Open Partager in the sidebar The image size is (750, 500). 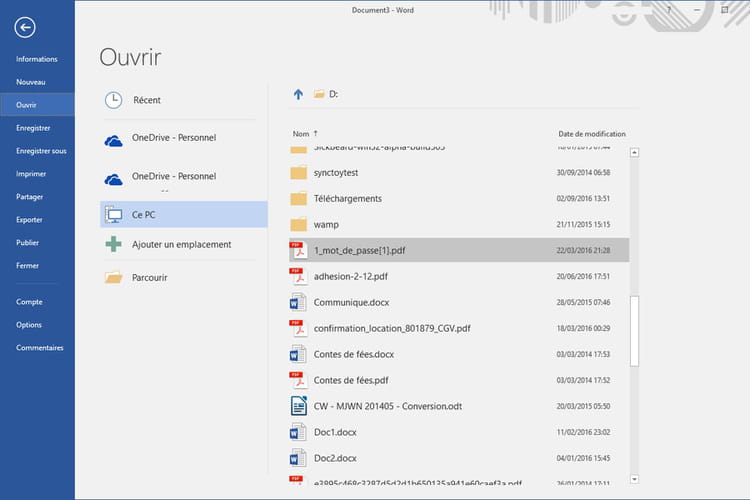point(30,197)
